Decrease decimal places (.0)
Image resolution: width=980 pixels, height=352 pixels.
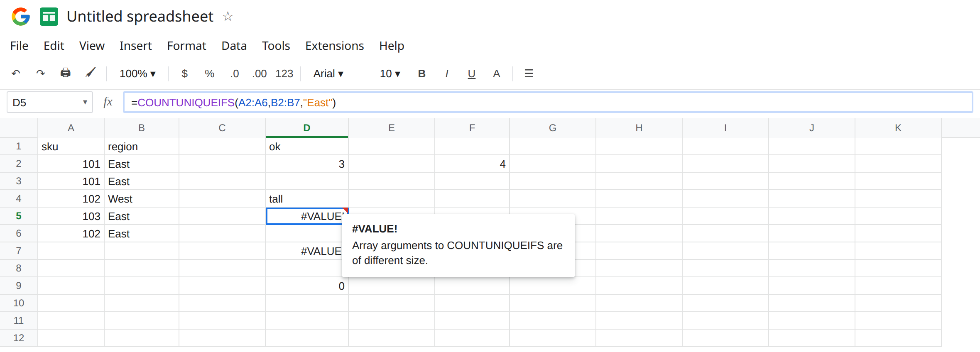point(235,73)
